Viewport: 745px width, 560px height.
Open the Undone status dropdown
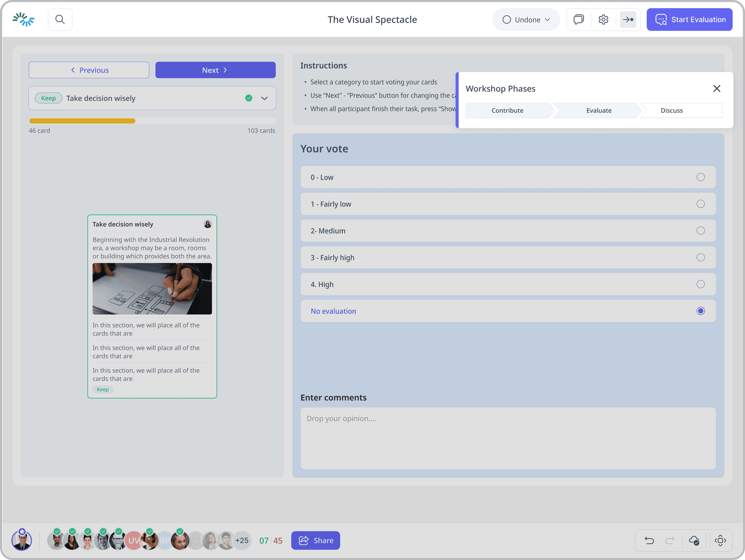tap(526, 20)
